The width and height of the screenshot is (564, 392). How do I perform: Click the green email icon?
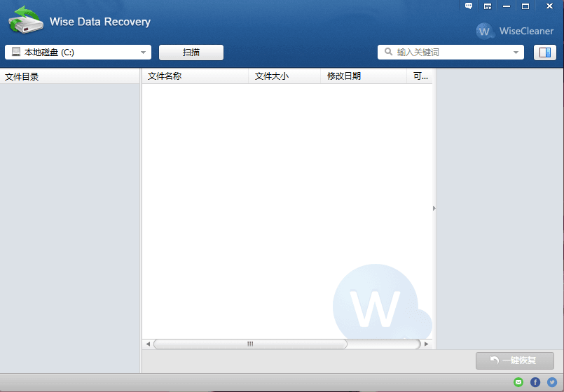tap(518, 382)
